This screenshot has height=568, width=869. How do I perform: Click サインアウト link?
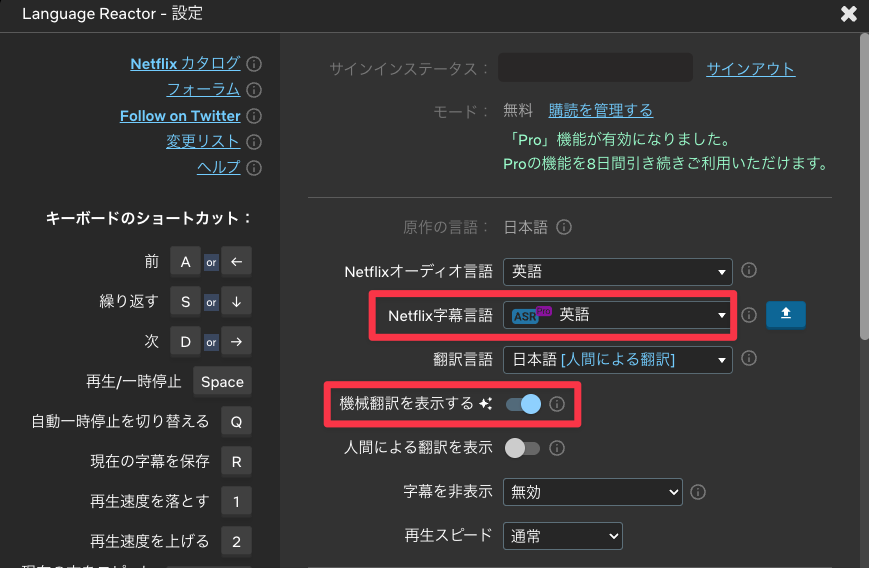(750, 69)
